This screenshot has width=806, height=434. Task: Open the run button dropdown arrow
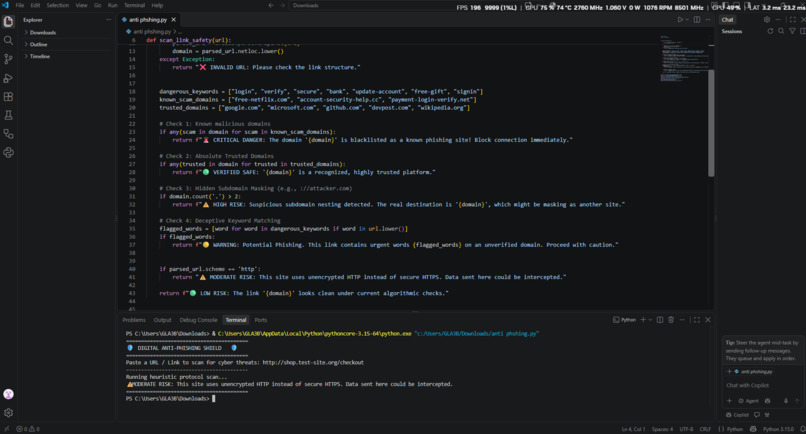coord(687,20)
